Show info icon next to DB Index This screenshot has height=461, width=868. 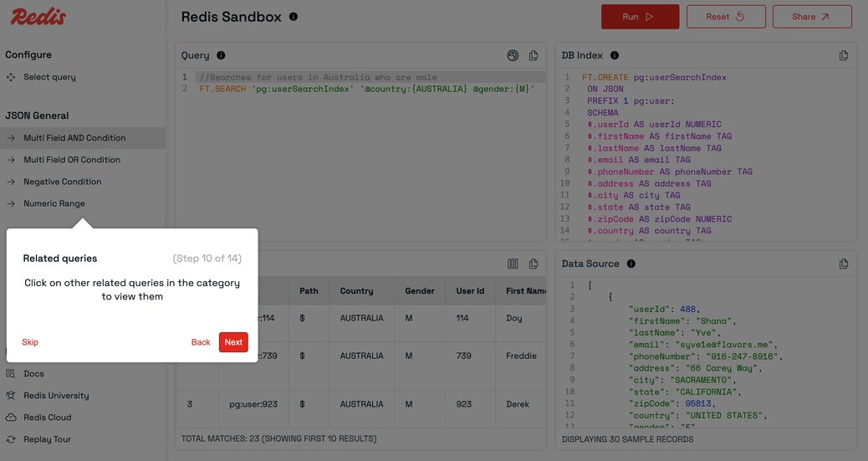pyautogui.click(x=615, y=55)
